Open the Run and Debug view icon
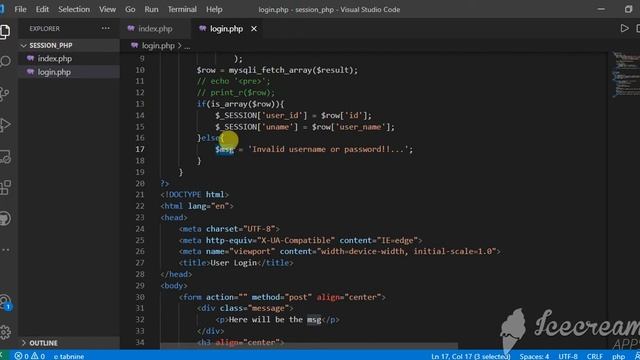This screenshot has width=640, height=360. pyautogui.click(x=5, y=125)
